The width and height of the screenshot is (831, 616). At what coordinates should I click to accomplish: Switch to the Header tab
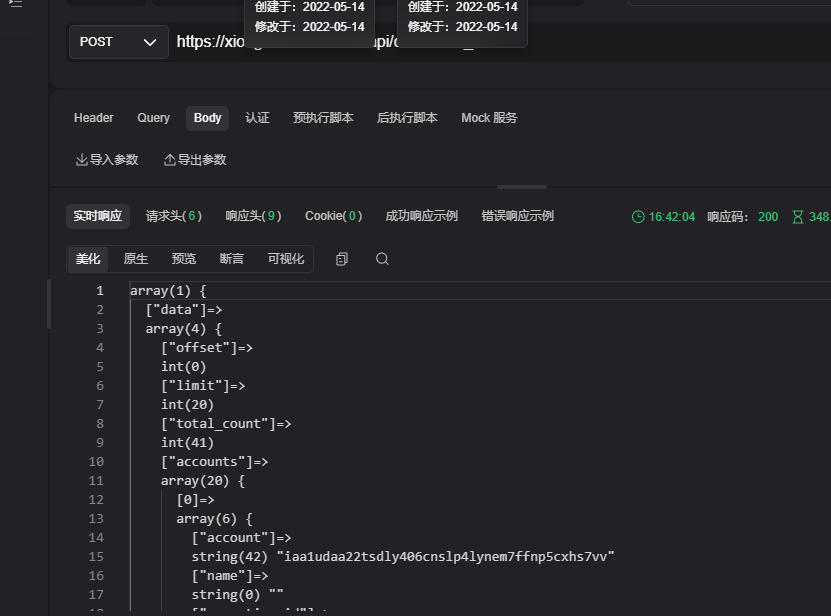click(93, 117)
